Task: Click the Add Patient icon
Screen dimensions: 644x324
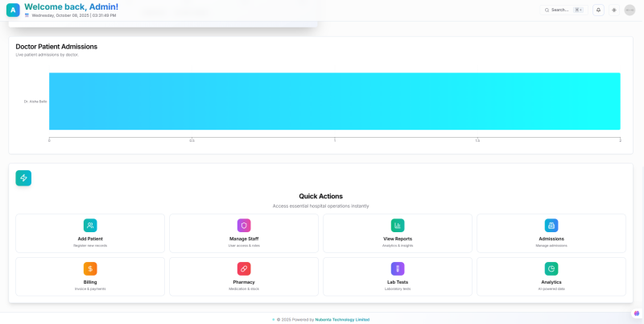Action: 90,226
